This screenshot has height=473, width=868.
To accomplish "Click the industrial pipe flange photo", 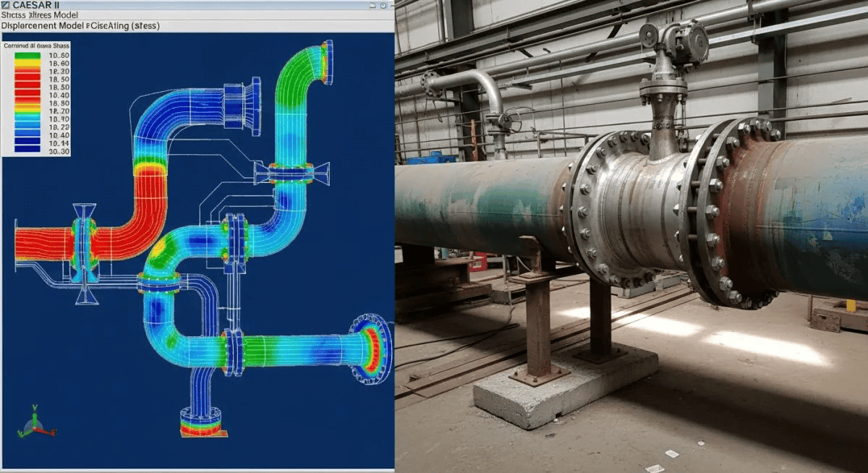I will pyautogui.click(x=631, y=236).
